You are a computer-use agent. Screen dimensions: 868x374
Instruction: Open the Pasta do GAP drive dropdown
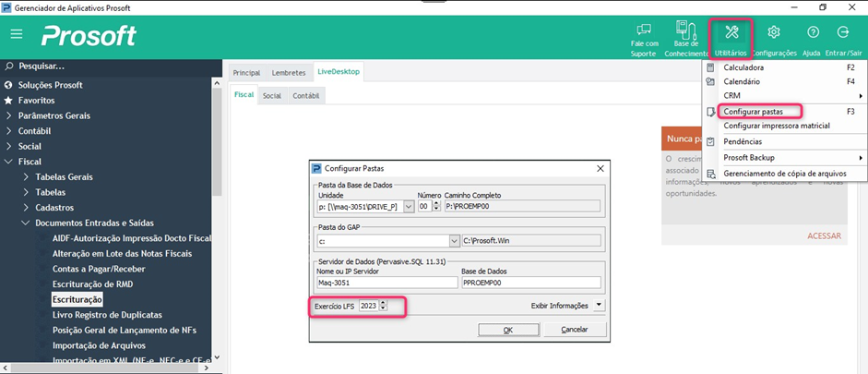click(454, 240)
